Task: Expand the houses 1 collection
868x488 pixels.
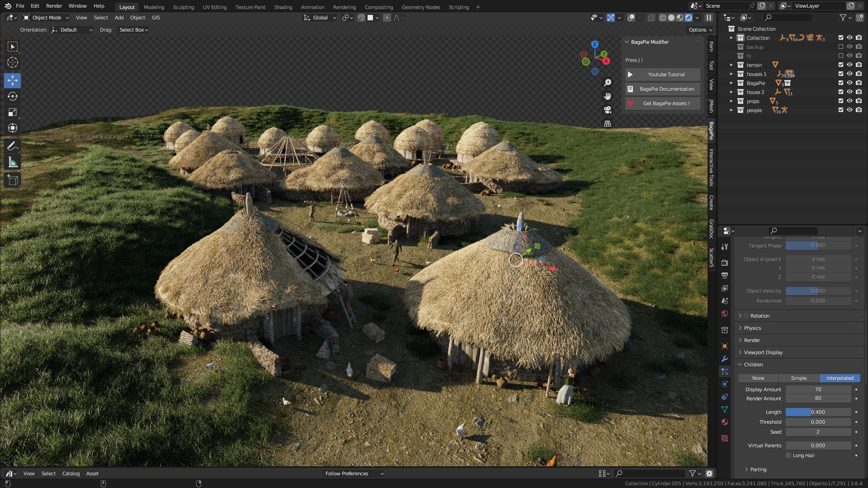Action: click(731, 74)
